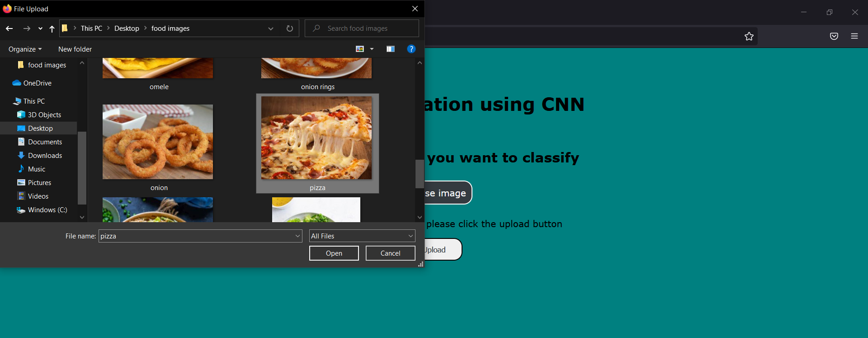
Task: Select OneDrive in the sidebar
Action: pos(32,83)
